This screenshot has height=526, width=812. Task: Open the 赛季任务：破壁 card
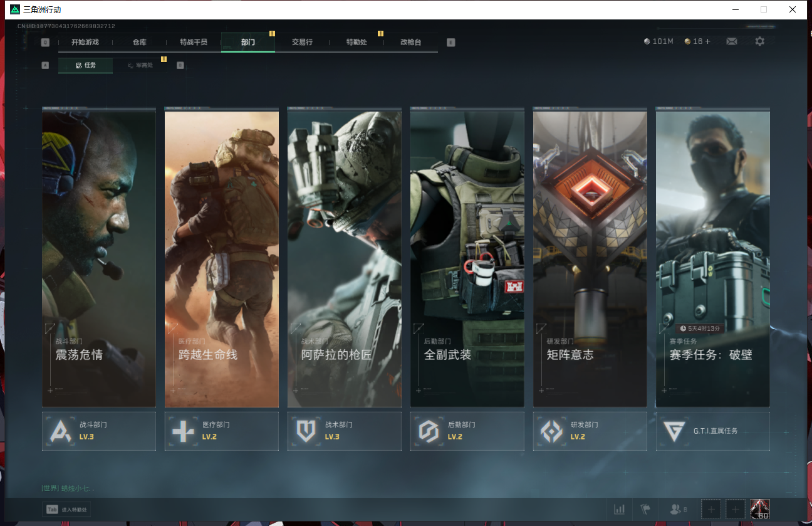713,258
